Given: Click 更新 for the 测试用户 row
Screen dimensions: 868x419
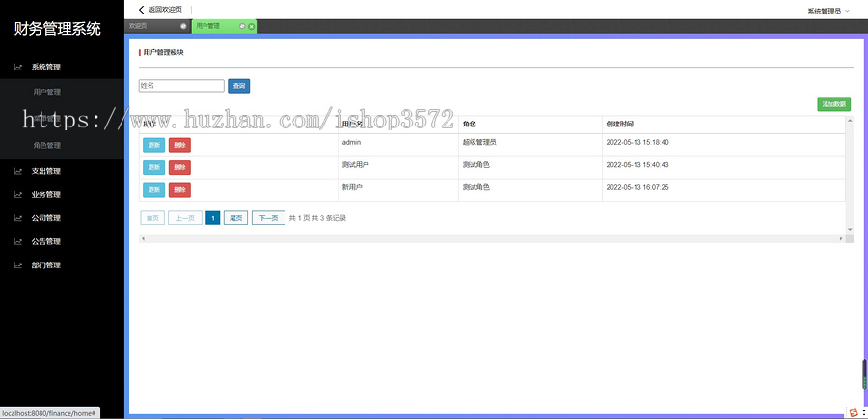Looking at the screenshot, I should pyautogui.click(x=154, y=167).
